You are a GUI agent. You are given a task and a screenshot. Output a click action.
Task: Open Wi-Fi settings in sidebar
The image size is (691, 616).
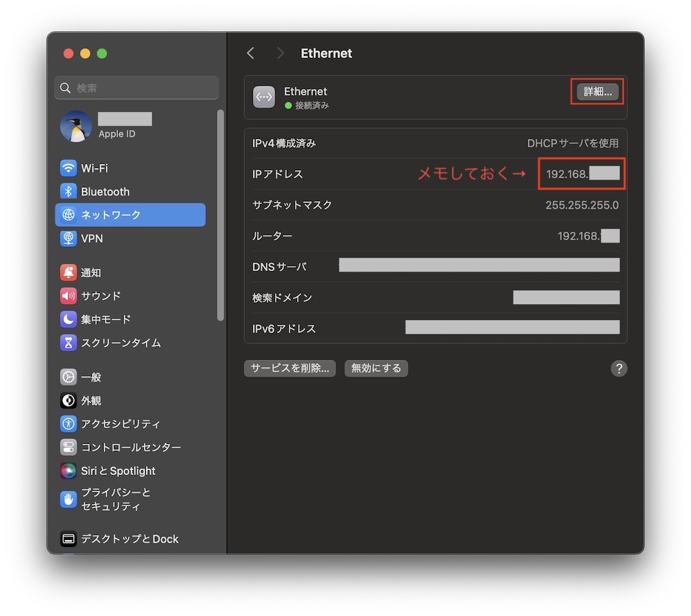click(94, 168)
